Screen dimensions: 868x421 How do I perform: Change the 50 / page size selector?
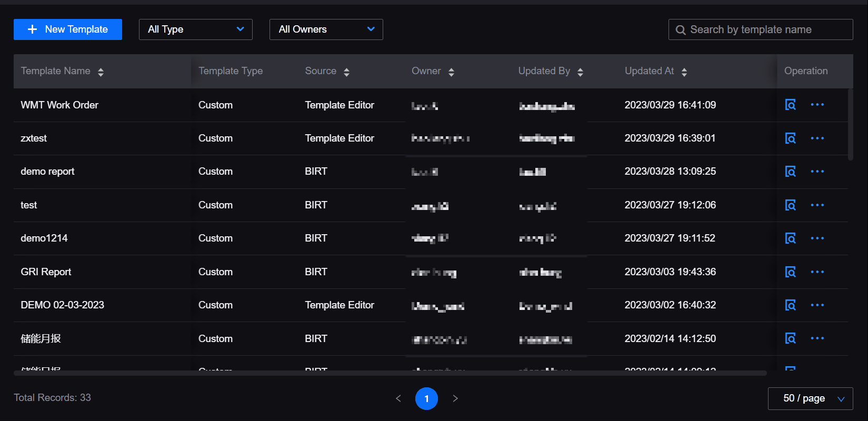tap(810, 398)
